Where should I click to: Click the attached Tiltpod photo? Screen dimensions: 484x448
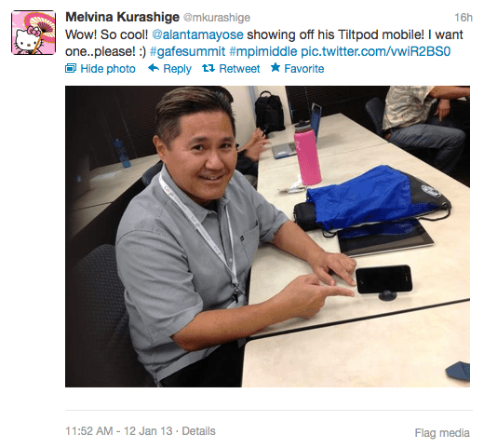(267, 237)
